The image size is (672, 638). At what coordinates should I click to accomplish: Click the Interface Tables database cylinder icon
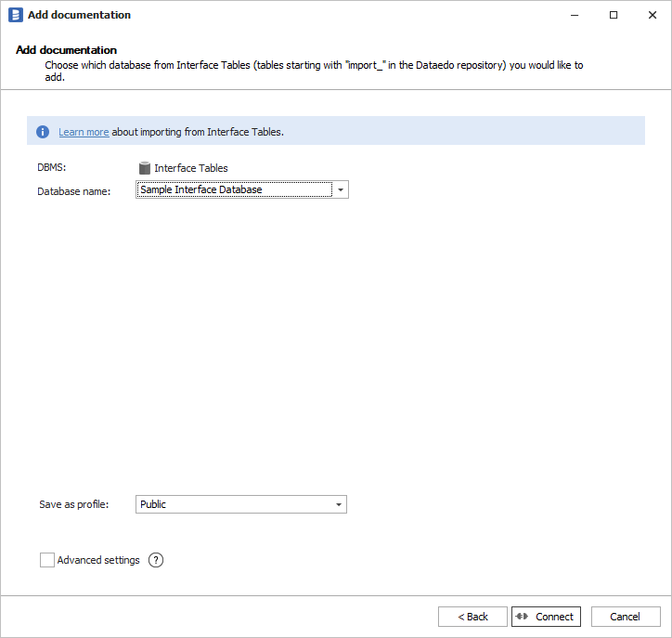pyautogui.click(x=144, y=168)
